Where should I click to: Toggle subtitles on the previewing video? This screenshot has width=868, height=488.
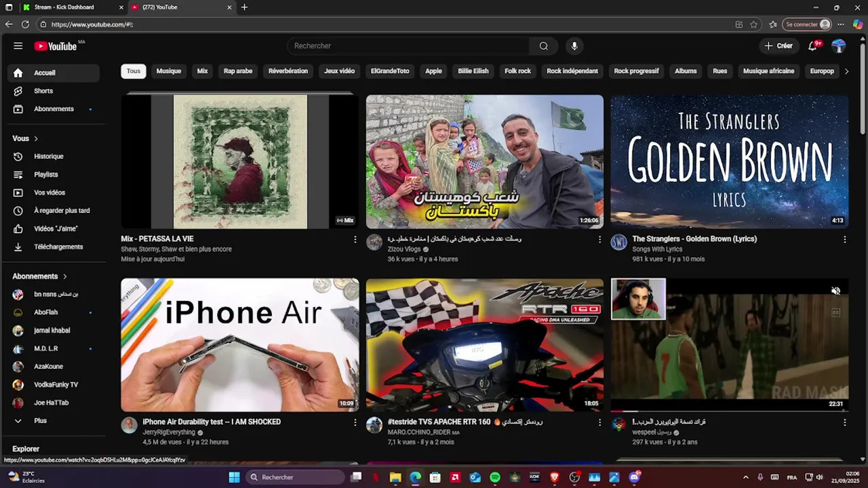(x=835, y=312)
